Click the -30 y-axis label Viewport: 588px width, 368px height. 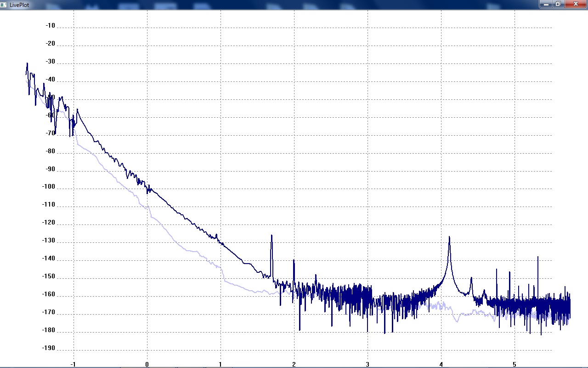[50, 62]
